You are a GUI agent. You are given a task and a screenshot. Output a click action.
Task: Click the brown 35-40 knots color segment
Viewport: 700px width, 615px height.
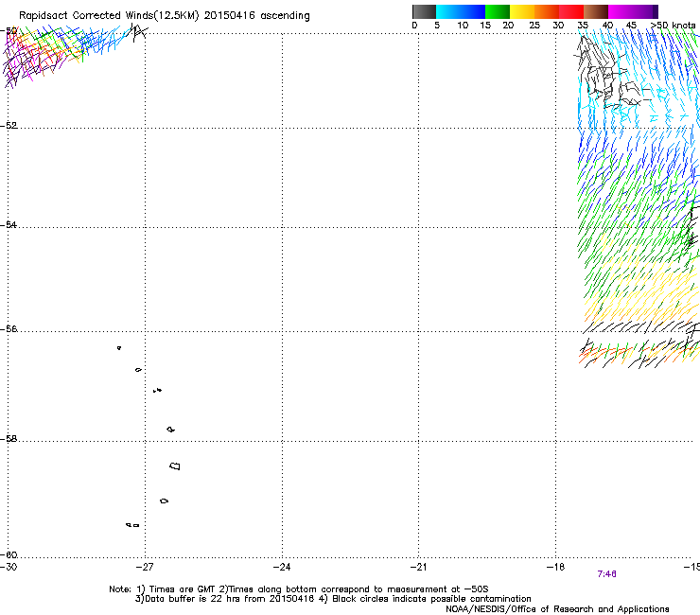[x=596, y=11]
